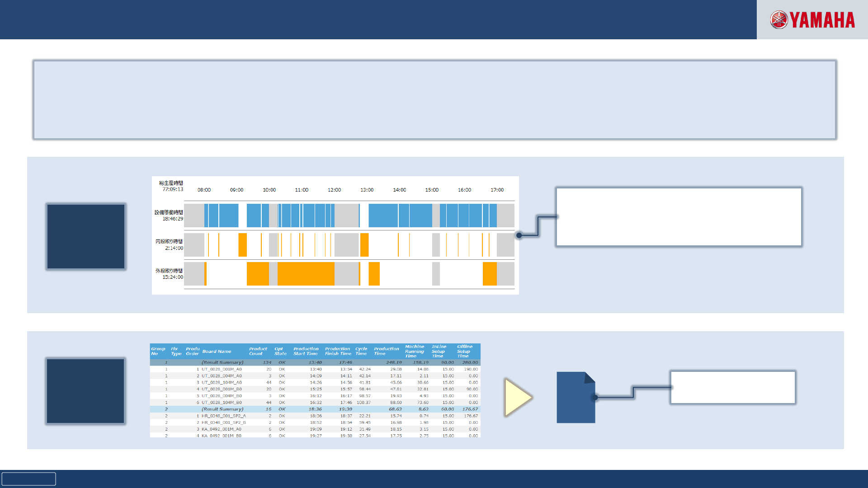Click the Board Name column header
The image size is (868, 488).
[217, 352]
